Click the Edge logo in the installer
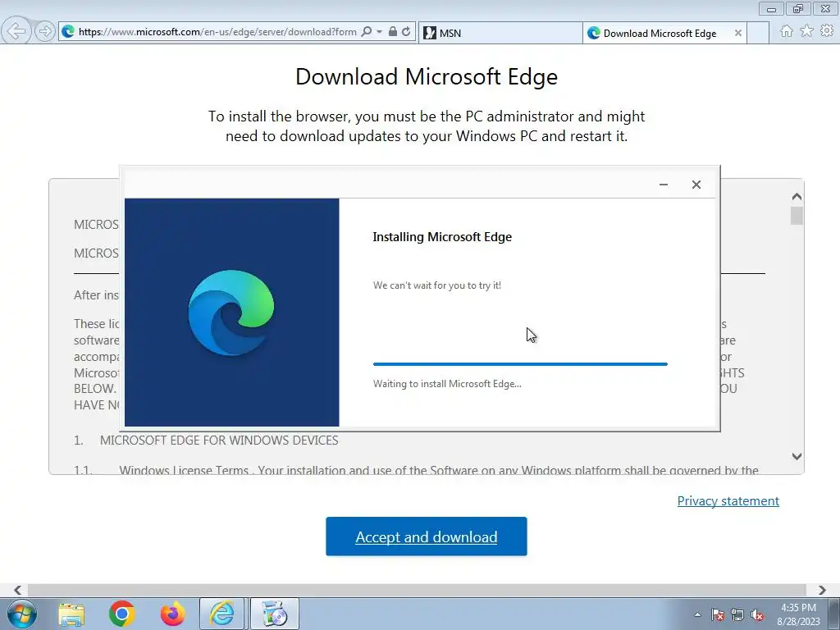Screen dimensions: 840x630 coord(231,313)
